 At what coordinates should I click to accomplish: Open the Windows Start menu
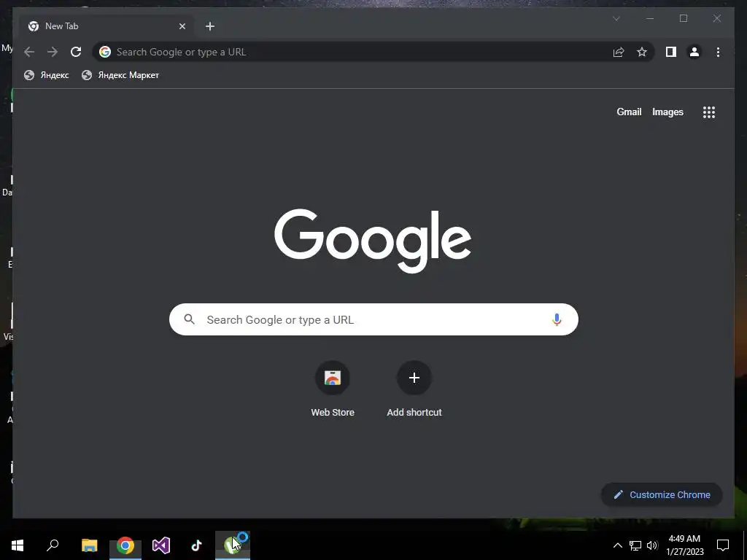click(18, 545)
